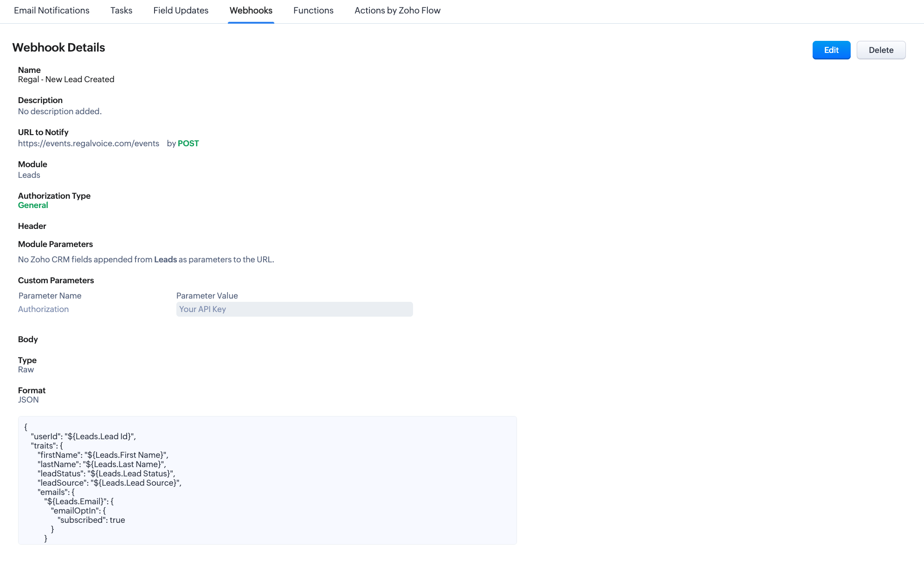Viewport: 924px width, 566px height.
Task: Click the JSON format value
Action: (28, 400)
